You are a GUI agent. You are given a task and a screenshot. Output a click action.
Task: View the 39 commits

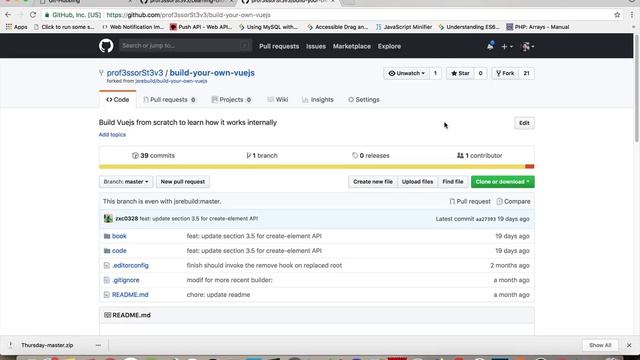pos(153,156)
